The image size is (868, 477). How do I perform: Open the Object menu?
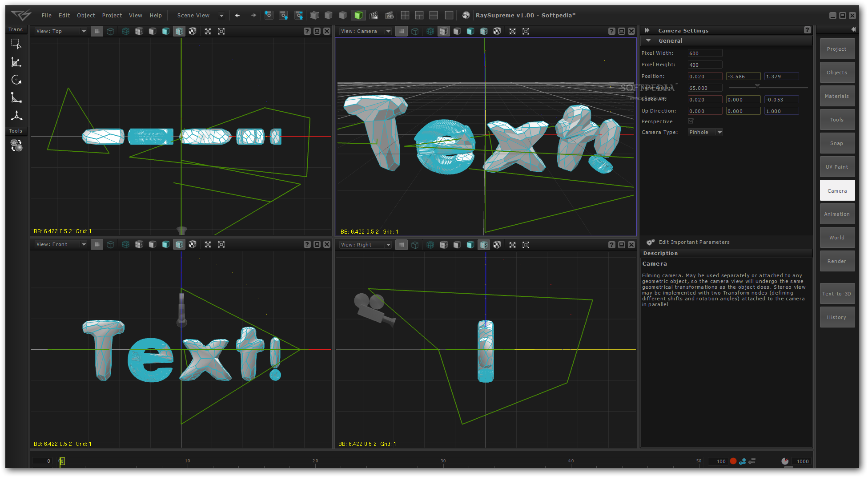[x=86, y=16]
